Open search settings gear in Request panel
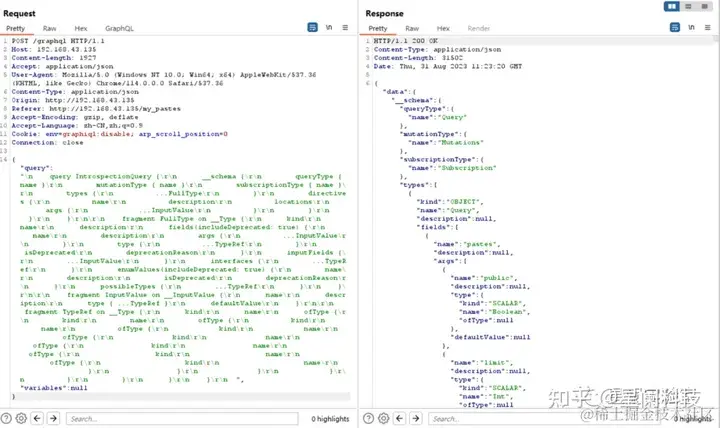 pyautogui.click(x=21, y=418)
